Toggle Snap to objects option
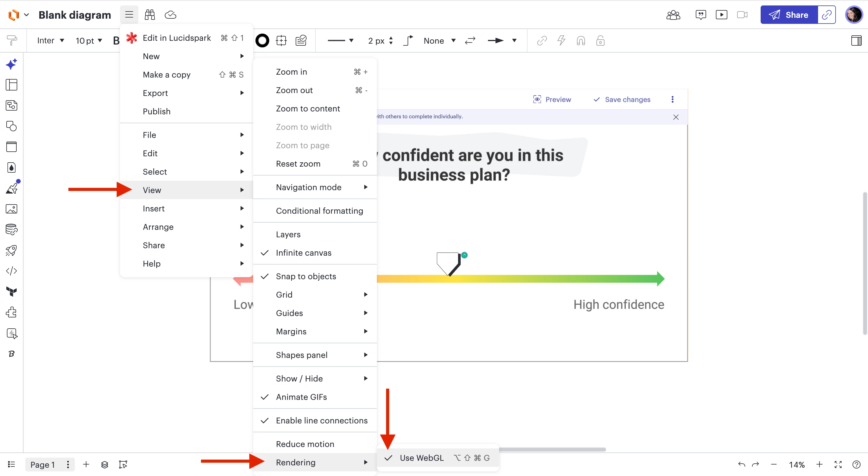The image size is (868, 476). [306, 276]
